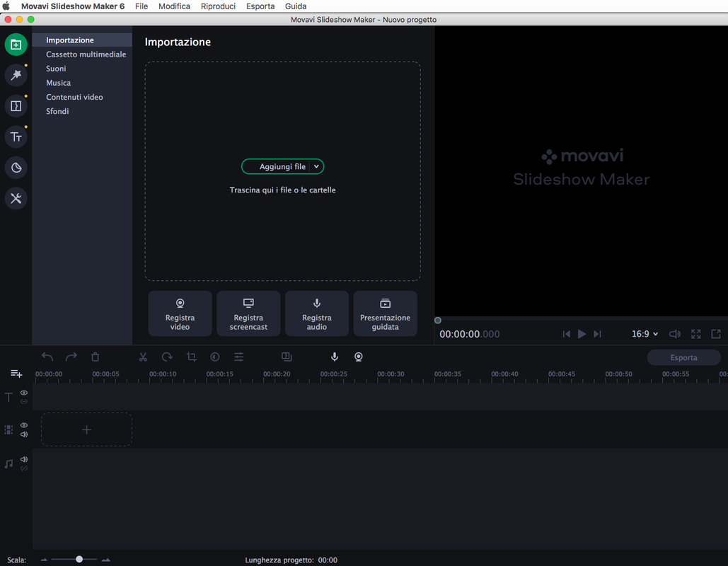Open the Esporta menu in menu bar
The width and height of the screenshot is (728, 566).
coord(260,6)
